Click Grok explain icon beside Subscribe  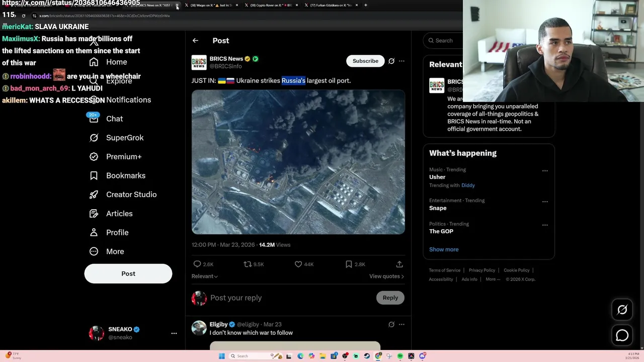pos(391,61)
